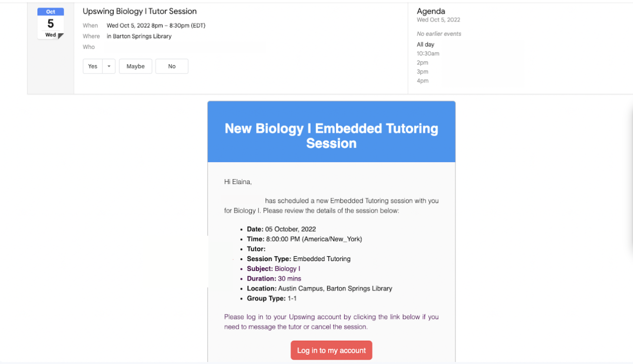The height and width of the screenshot is (364, 633).
Task: Click the All day agenda row
Action: (x=426, y=45)
